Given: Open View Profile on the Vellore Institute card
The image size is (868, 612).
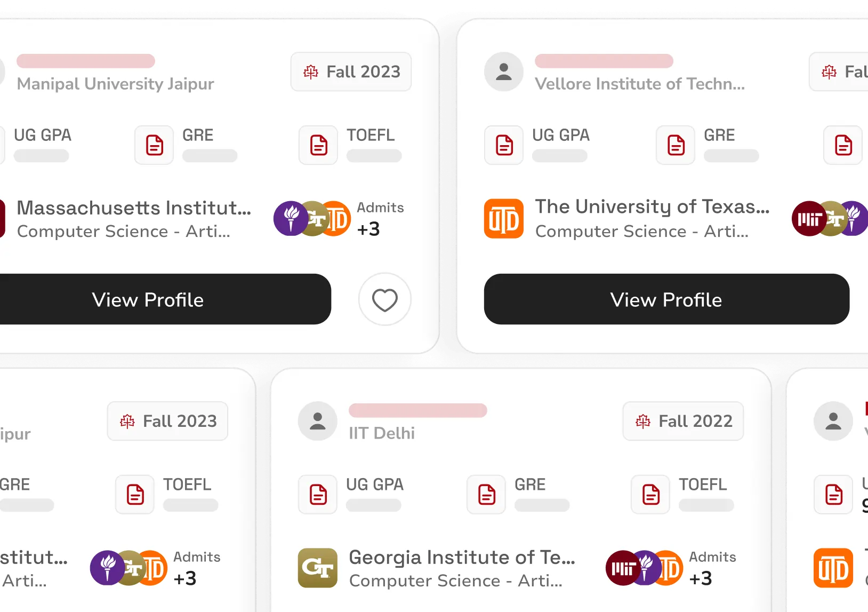Looking at the screenshot, I should [666, 299].
